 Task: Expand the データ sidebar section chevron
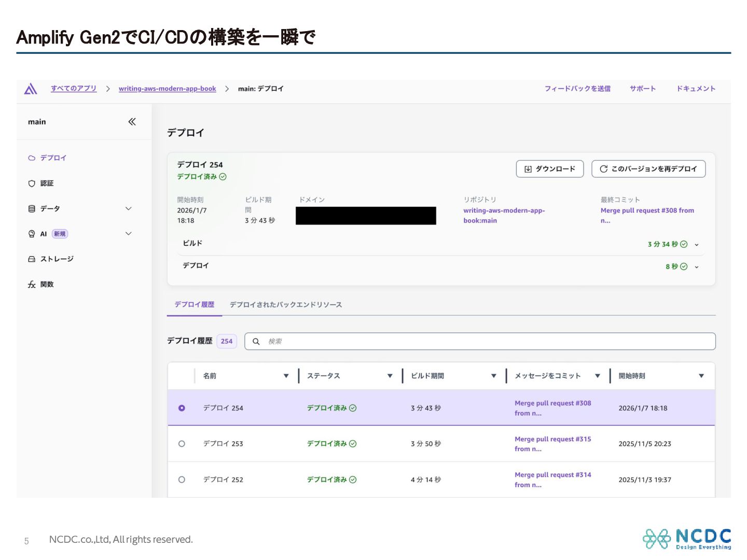point(129,208)
